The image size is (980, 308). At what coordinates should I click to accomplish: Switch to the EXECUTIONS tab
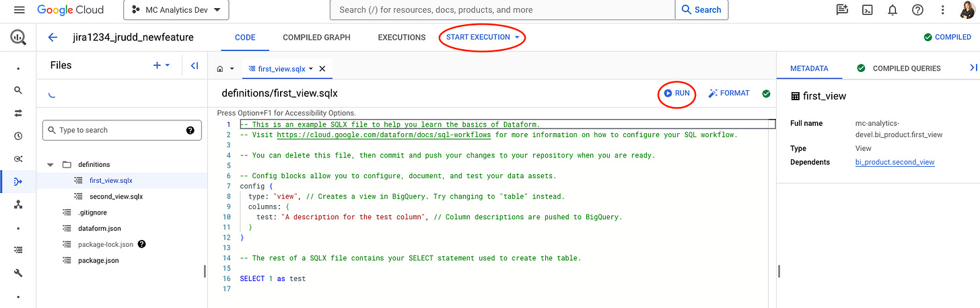pyautogui.click(x=402, y=38)
